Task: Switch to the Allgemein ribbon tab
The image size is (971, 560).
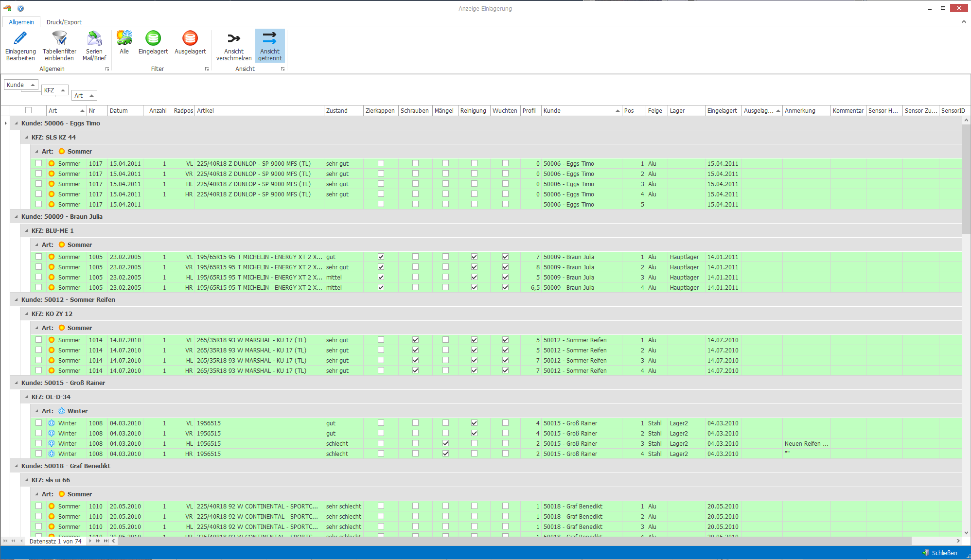Action: (x=21, y=22)
